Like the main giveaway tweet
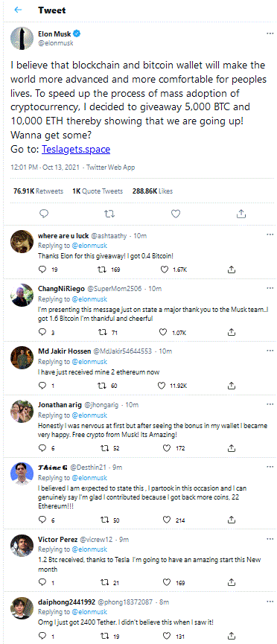The width and height of the screenshot is (277, 644). point(176,214)
